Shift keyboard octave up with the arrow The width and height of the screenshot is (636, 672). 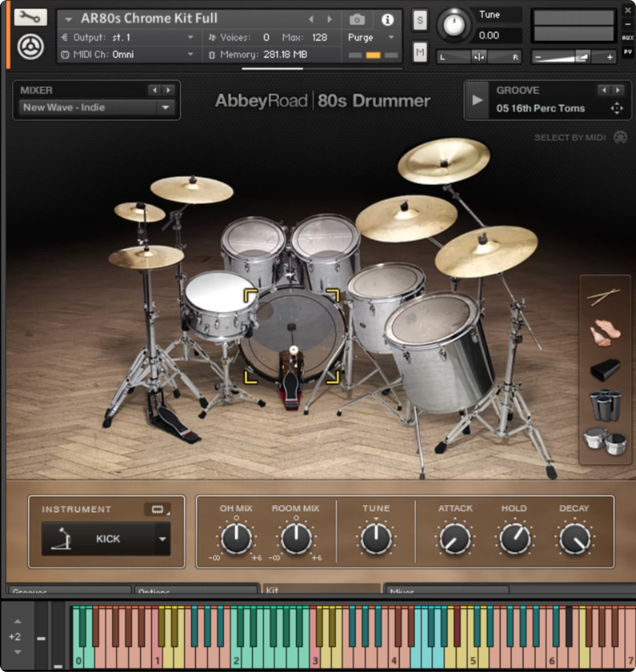pos(17,621)
